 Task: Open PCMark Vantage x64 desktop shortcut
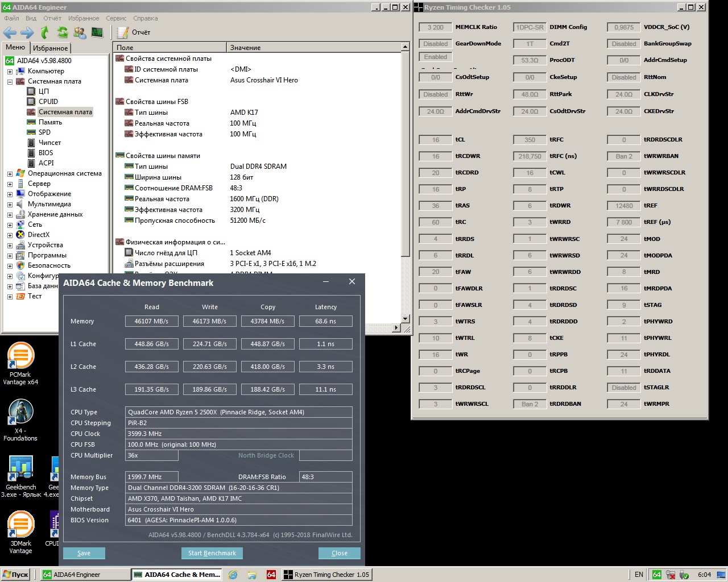click(20, 364)
